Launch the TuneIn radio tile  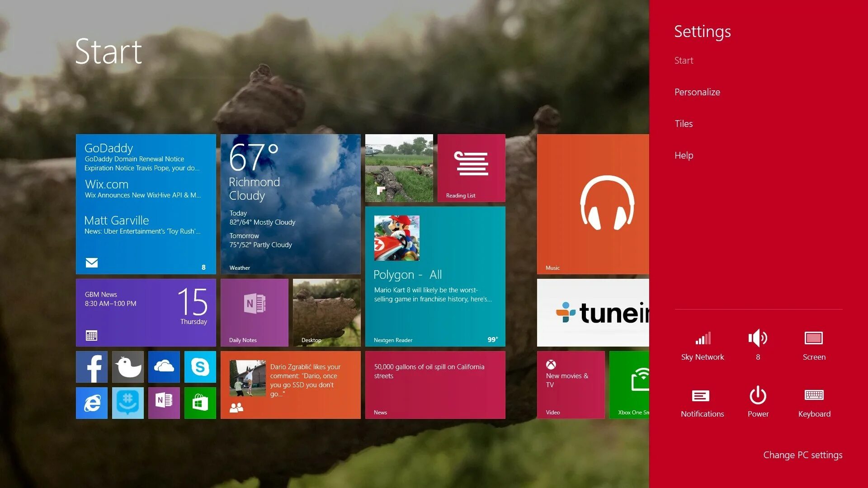(x=593, y=312)
